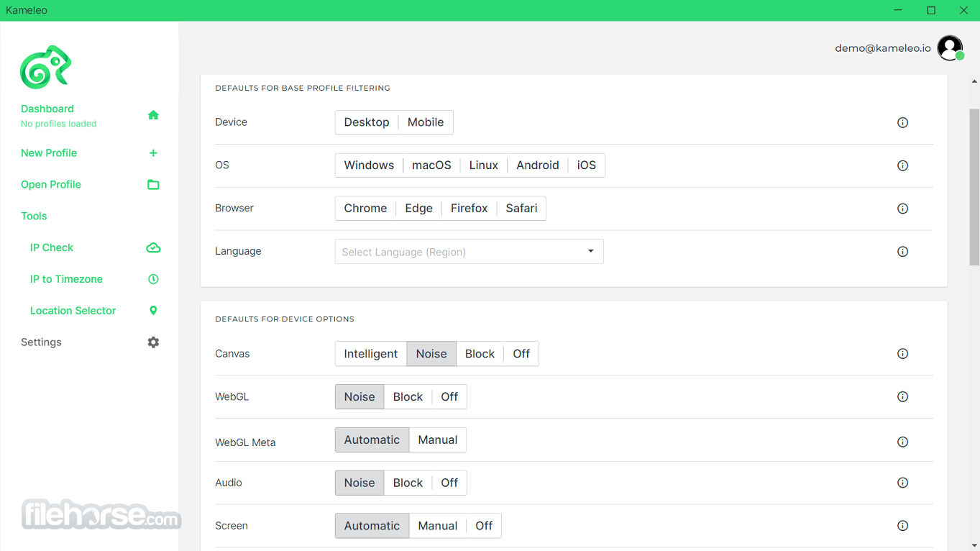Image resolution: width=980 pixels, height=551 pixels.
Task: Click the Kameleo chameleon logo
Action: pos(46,68)
